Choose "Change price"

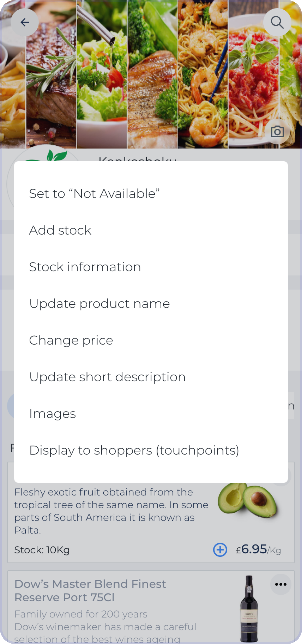tap(71, 340)
